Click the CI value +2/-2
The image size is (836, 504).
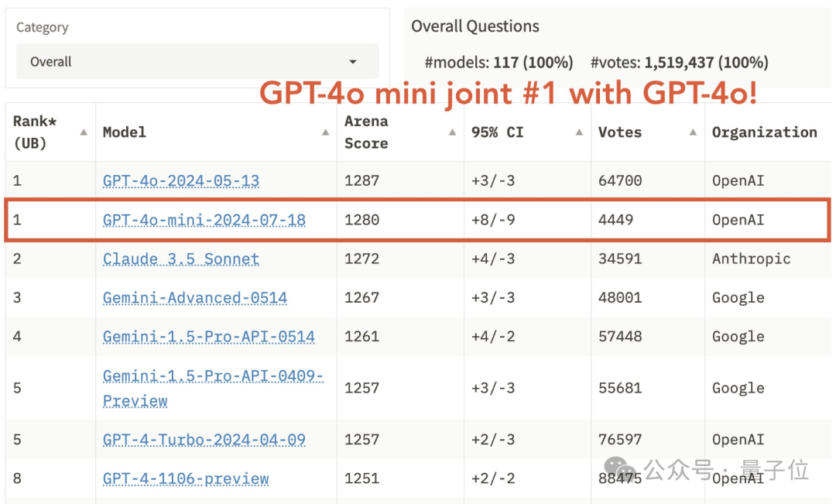[493, 478]
